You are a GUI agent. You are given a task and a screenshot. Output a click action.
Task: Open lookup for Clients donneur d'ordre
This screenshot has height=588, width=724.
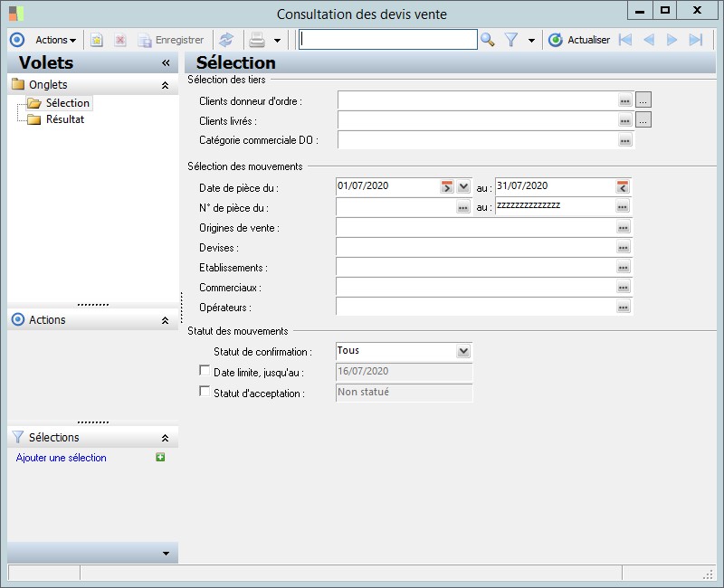(x=624, y=100)
